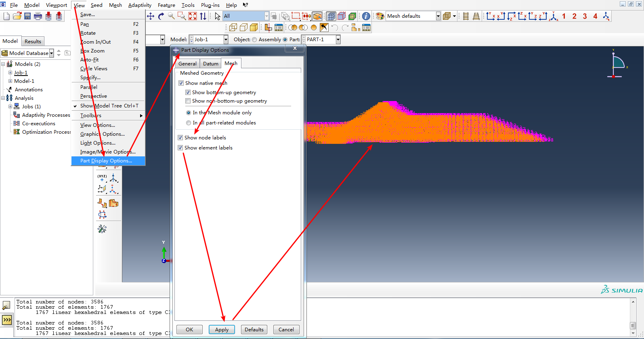
Task: Click the Save Model Database icon
Action: point(27,16)
